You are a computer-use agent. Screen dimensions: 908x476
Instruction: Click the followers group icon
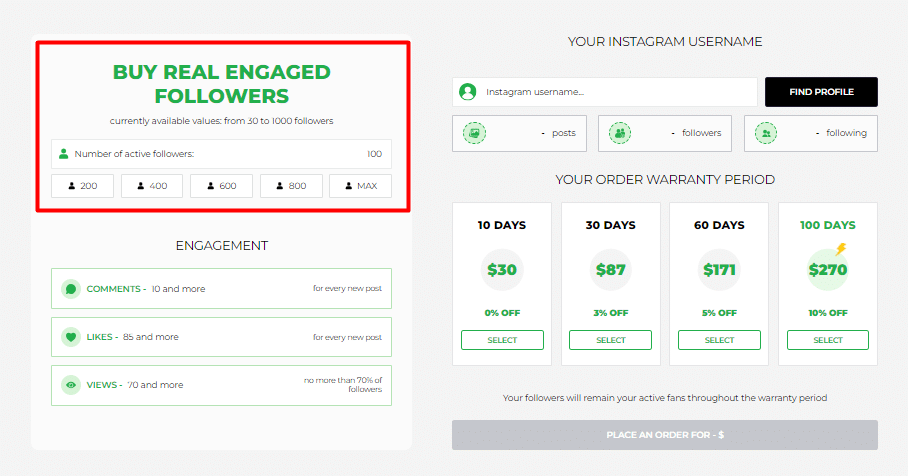620,133
